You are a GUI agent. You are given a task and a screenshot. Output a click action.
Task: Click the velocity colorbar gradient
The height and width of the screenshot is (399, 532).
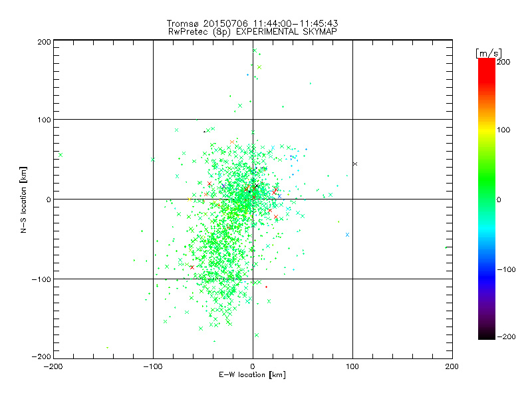(x=487, y=198)
